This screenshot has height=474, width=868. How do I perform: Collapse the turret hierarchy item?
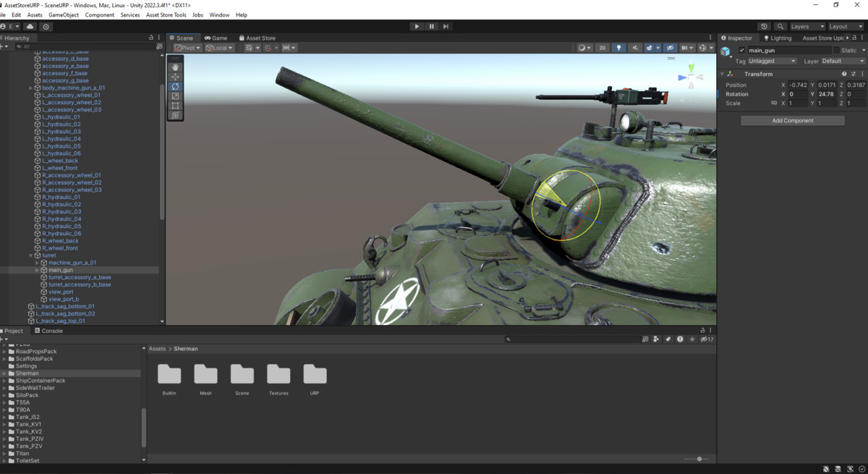(31, 255)
